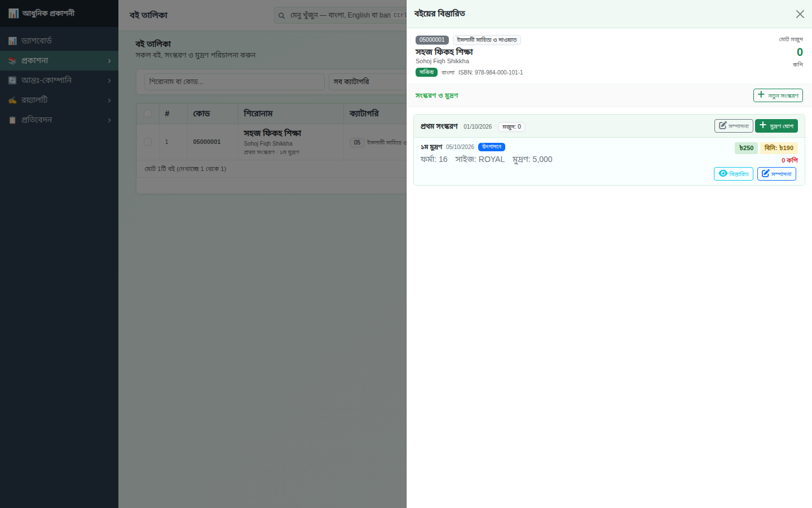Click the edit pencil icon in ১ম মুদ্রণ row
The height and width of the screenshot is (508, 812).
tap(765, 173)
